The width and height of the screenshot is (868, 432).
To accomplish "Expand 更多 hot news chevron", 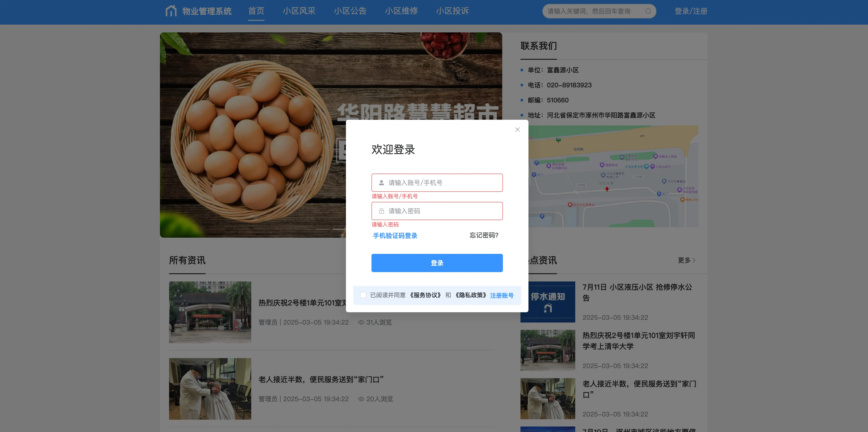I will pyautogui.click(x=694, y=260).
